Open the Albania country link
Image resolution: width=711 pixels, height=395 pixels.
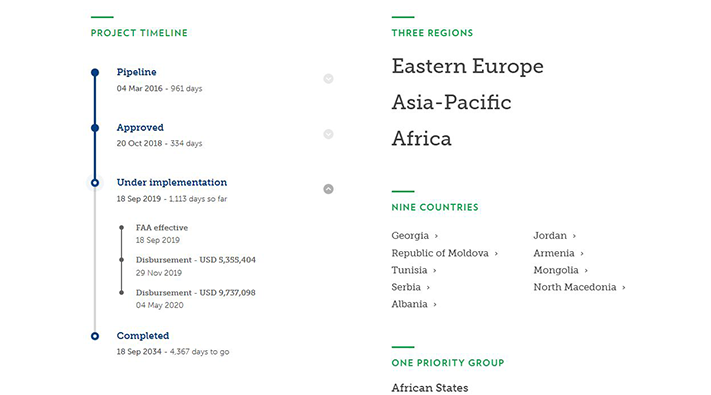tap(414, 304)
